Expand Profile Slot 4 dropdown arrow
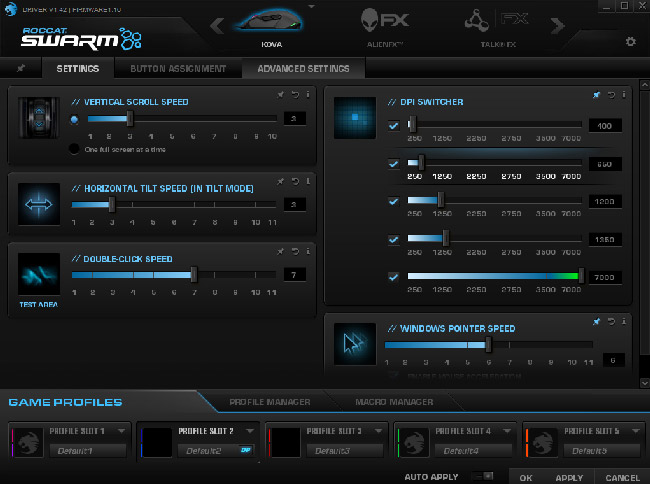 (x=507, y=431)
